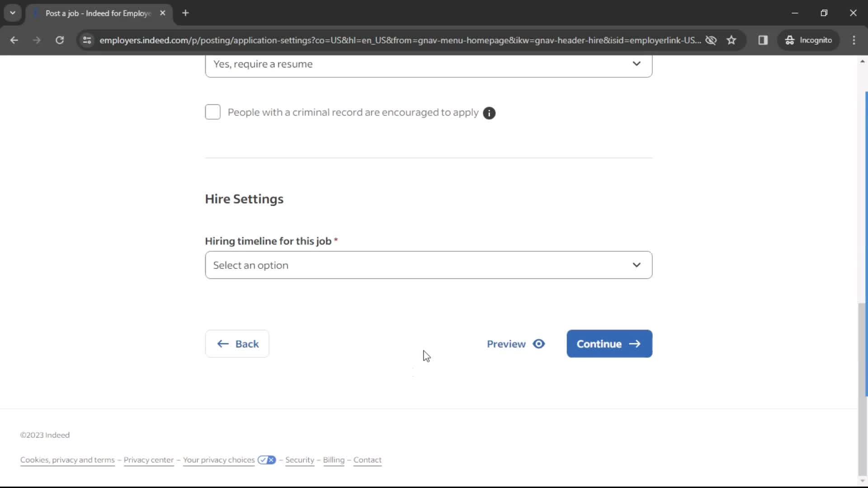This screenshot has height=488, width=868.
Task: Click the Preview eye icon
Action: [538, 344]
